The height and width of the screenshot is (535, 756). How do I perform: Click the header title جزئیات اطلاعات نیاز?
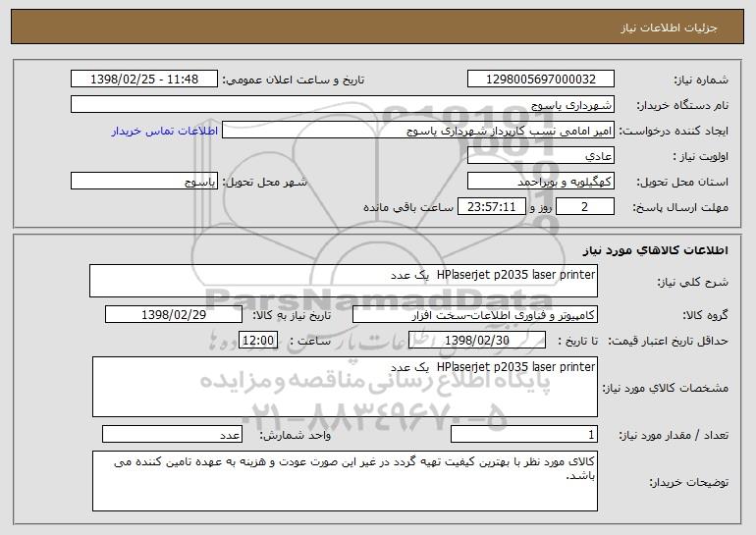tap(669, 27)
